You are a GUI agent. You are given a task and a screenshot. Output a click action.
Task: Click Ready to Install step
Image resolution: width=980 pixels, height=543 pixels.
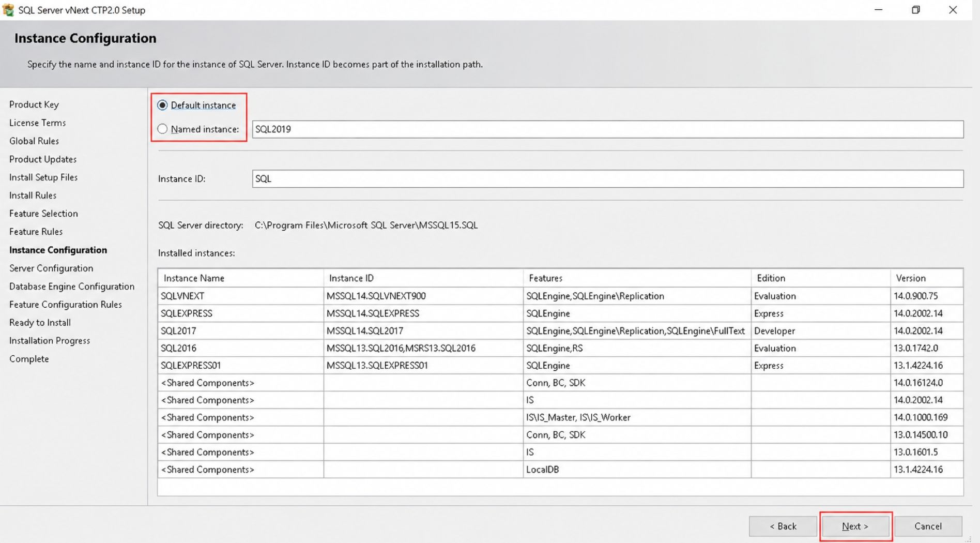[x=40, y=322]
